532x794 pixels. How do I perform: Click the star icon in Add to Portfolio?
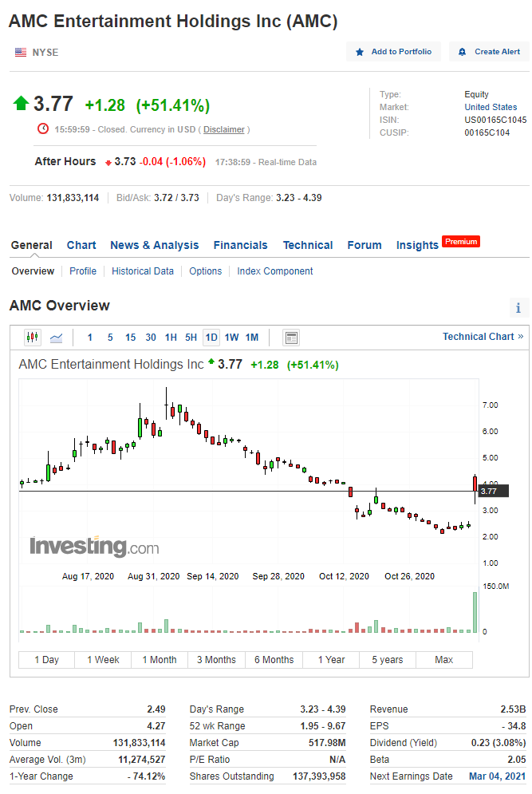click(360, 52)
